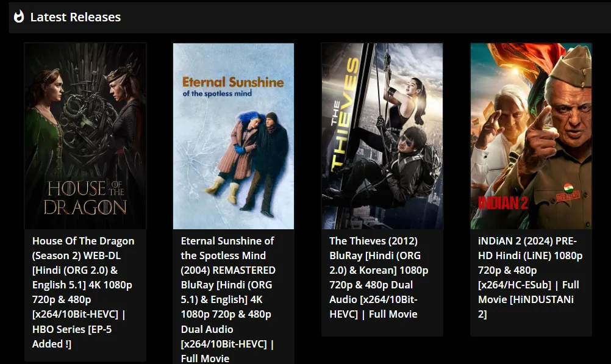Open The Thieves (2012) BluRay title link
Screen dimensions: 611x364
coord(378,277)
